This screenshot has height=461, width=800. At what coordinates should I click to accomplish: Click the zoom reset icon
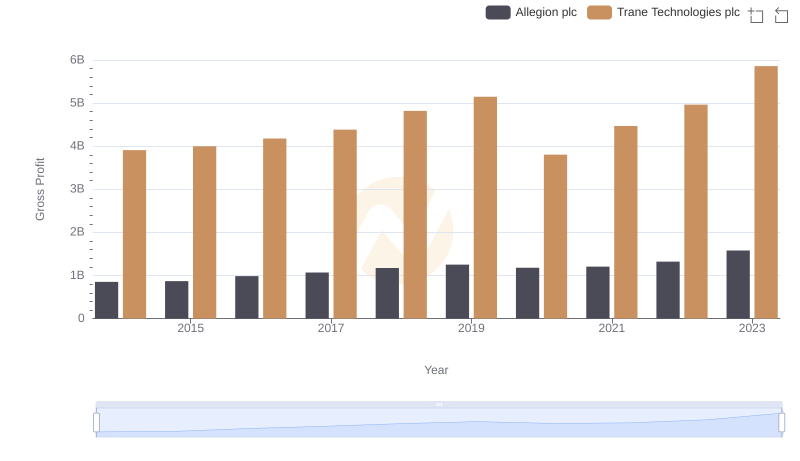(782, 14)
